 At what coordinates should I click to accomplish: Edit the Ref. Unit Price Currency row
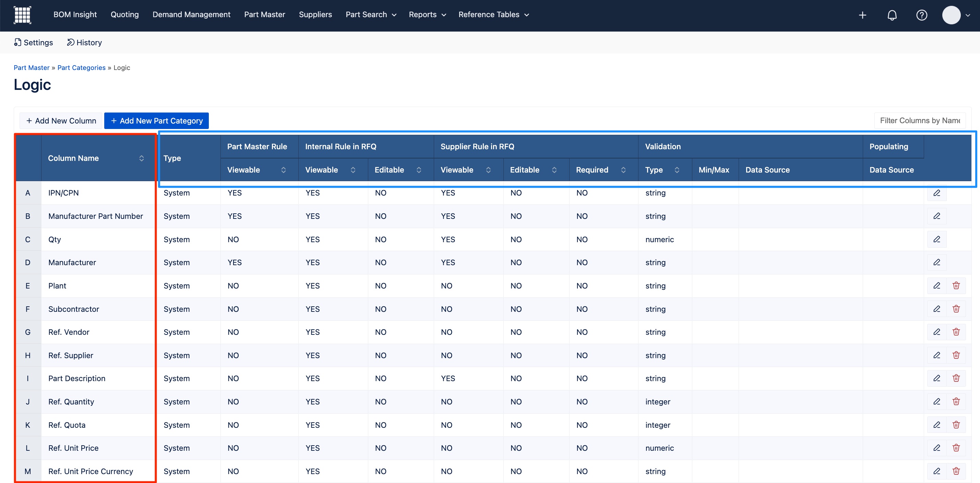pos(937,471)
